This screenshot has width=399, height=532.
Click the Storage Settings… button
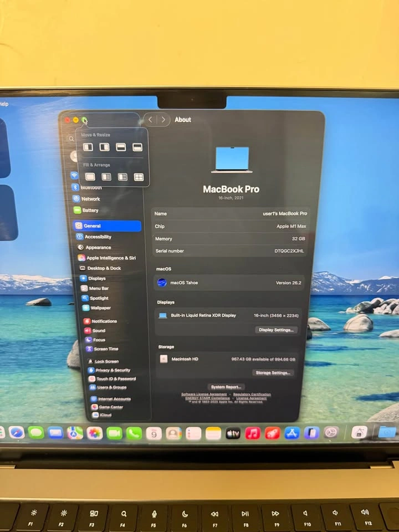coord(273,372)
